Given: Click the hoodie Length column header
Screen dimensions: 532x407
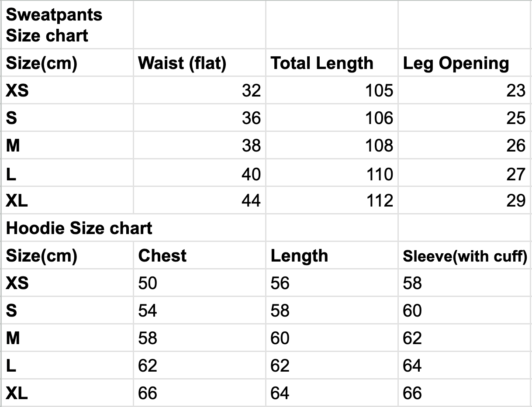Looking at the screenshot, I should coord(299,255).
